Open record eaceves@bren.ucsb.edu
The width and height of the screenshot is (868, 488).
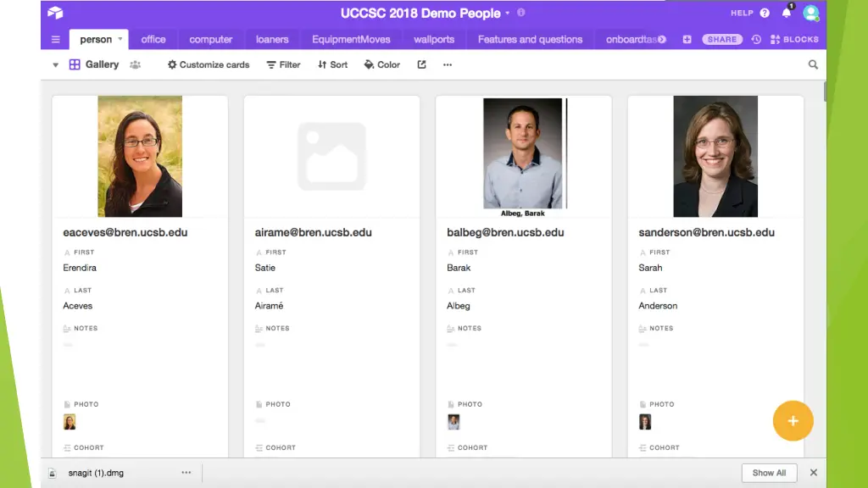click(x=125, y=232)
